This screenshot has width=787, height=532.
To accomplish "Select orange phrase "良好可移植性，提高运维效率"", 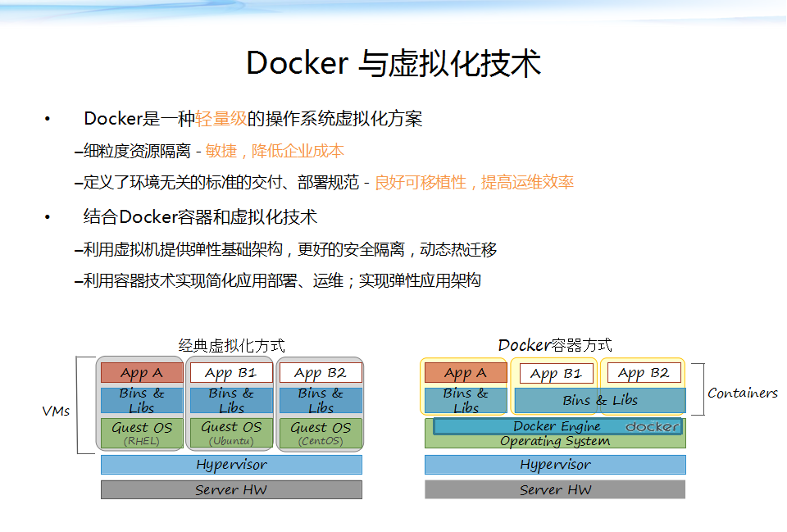I will point(475,182).
